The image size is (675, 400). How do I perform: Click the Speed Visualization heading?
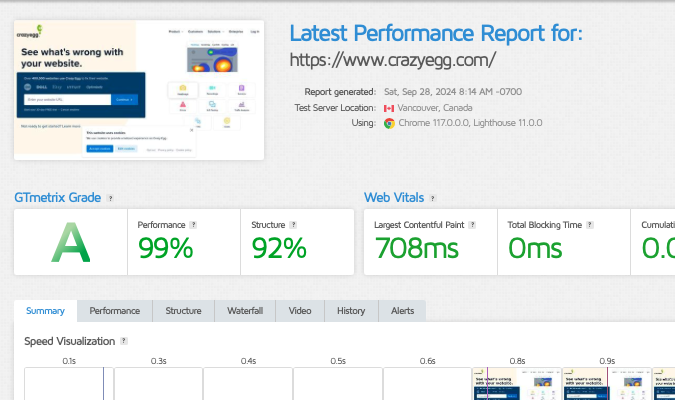pyautogui.click(x=70, y=341)
